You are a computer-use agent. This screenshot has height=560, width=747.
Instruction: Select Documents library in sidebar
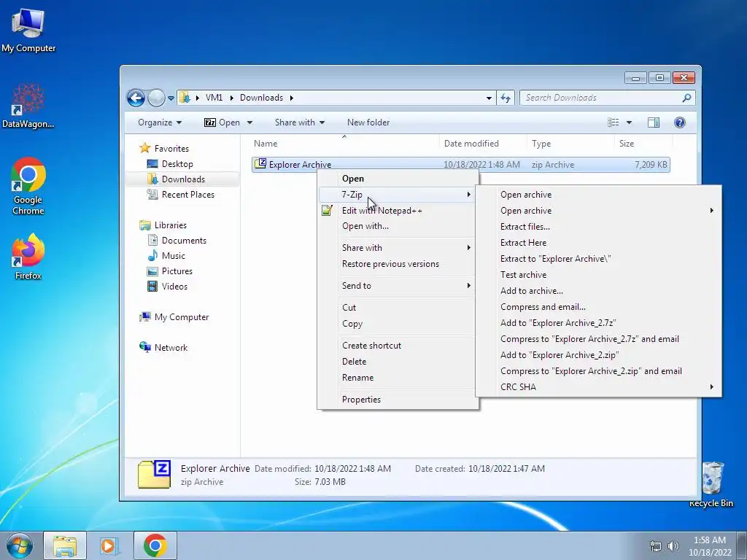pos(184,241)
